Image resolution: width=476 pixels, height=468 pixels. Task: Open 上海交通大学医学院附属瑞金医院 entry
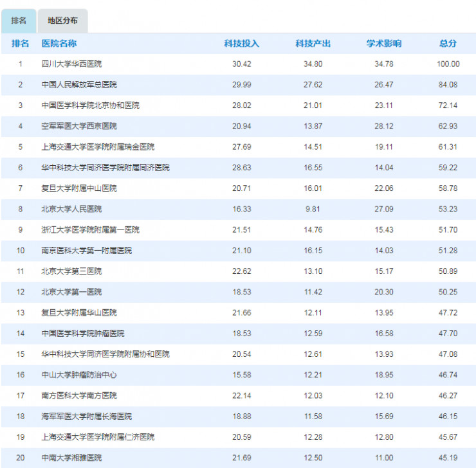98,147
